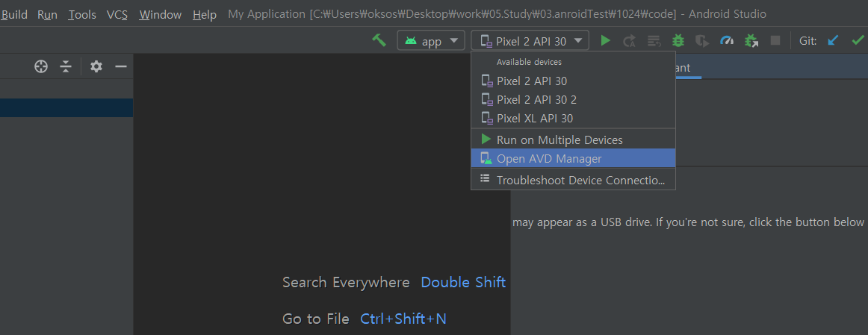Click the Select Opened File target icon

point(41,67)
